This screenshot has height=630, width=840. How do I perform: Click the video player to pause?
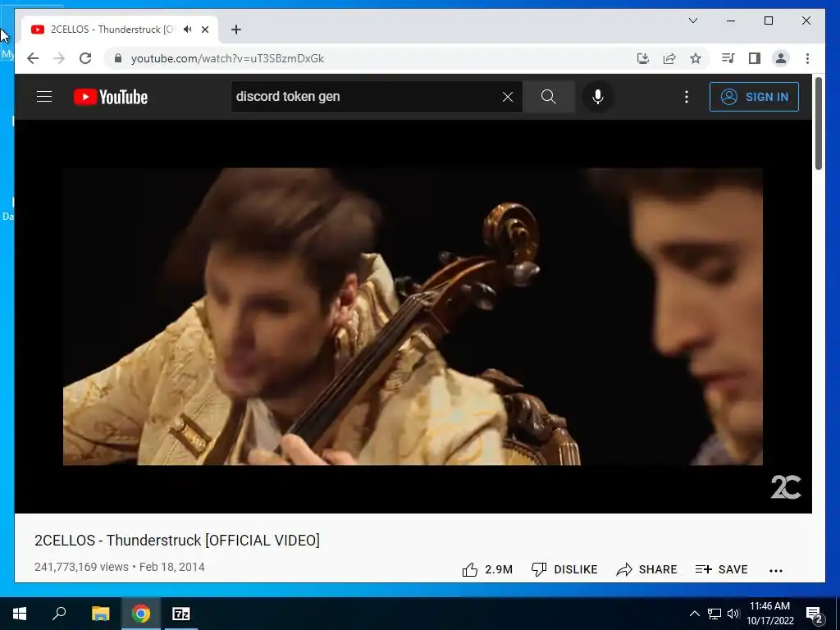click(413, 316)
